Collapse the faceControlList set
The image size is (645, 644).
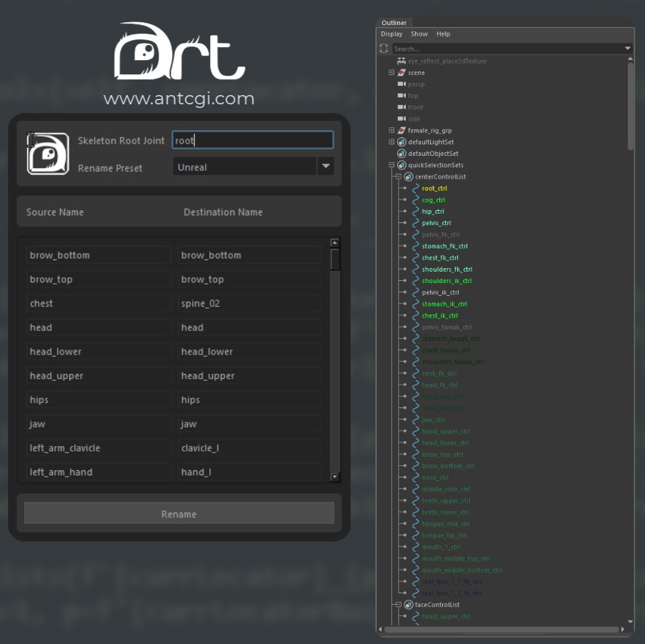(398, 605)
